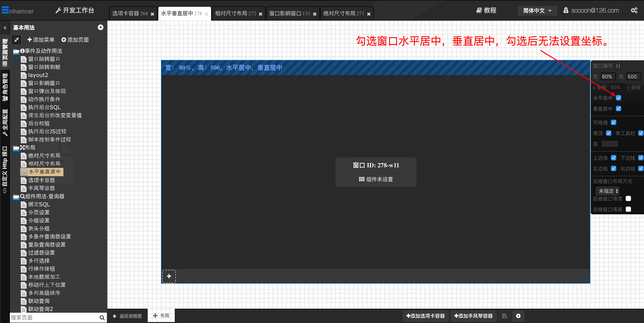
Task: Enable the 后继窗口等宽 checkbox
Action: (628, 198)
